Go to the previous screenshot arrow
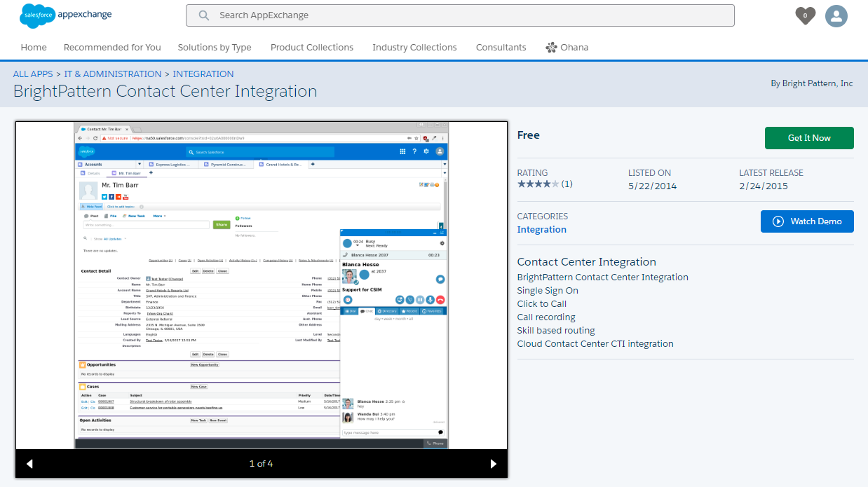This screenshot has height=487, width=868. pos(29,464)
